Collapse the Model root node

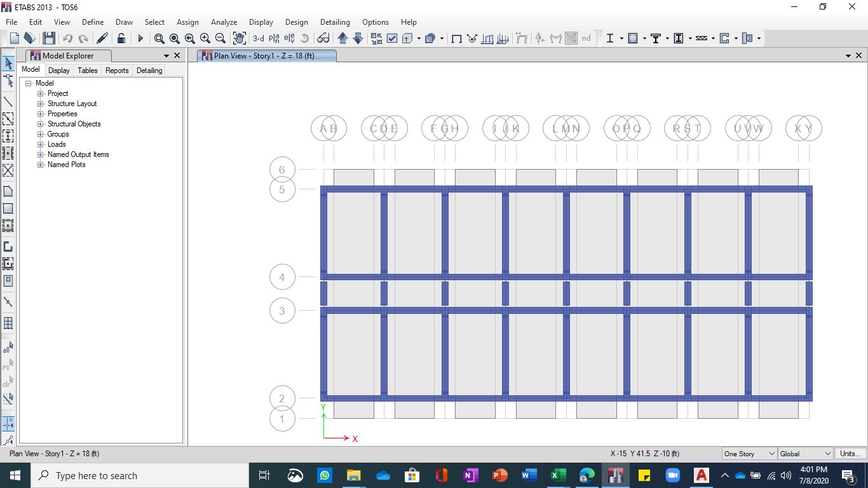[x=29, y=83]
